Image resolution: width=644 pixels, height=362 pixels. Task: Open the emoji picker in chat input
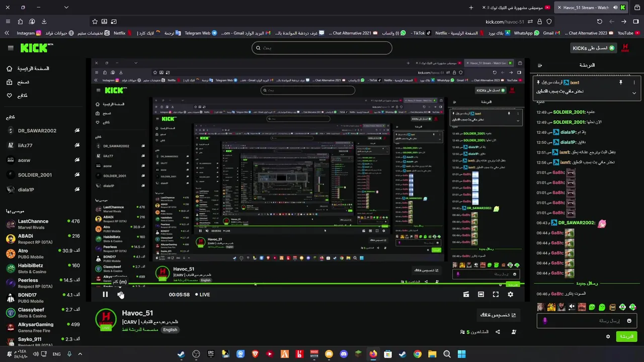(629, 321)
